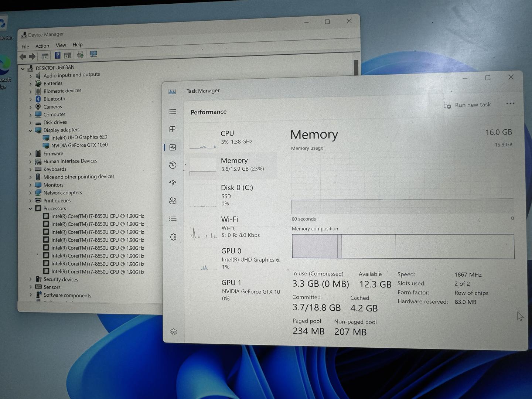Select Wi-Fi performance item
The height and width of the screenshot is (399, 532).
(x=232, y=227)
